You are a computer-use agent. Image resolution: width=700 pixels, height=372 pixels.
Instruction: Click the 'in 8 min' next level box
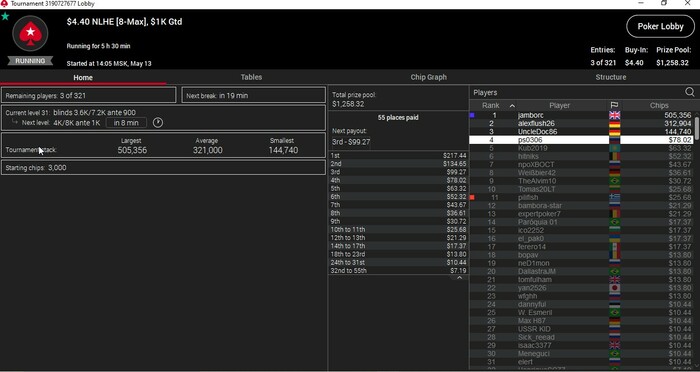tap(126, 123)
